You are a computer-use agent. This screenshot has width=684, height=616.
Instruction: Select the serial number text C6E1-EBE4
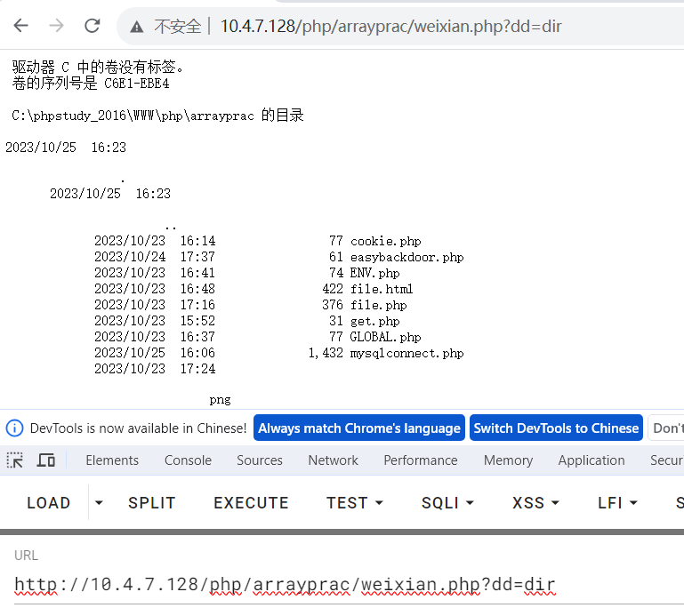coord(137,84)
